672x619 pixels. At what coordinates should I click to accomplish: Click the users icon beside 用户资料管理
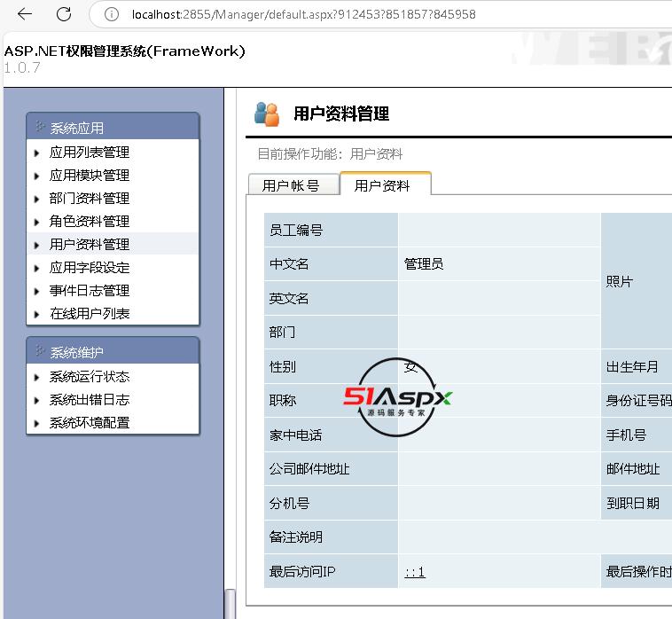(x=267, y=114)
